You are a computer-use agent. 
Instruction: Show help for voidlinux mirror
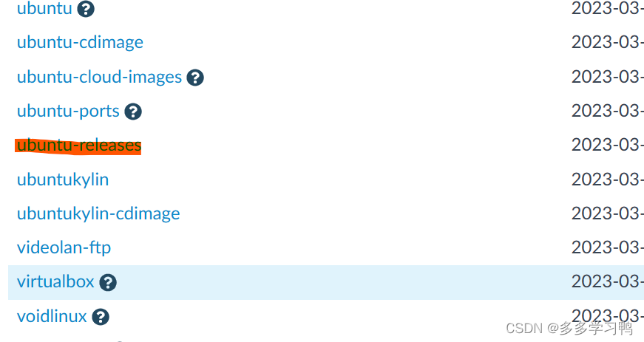click(101, 317)
